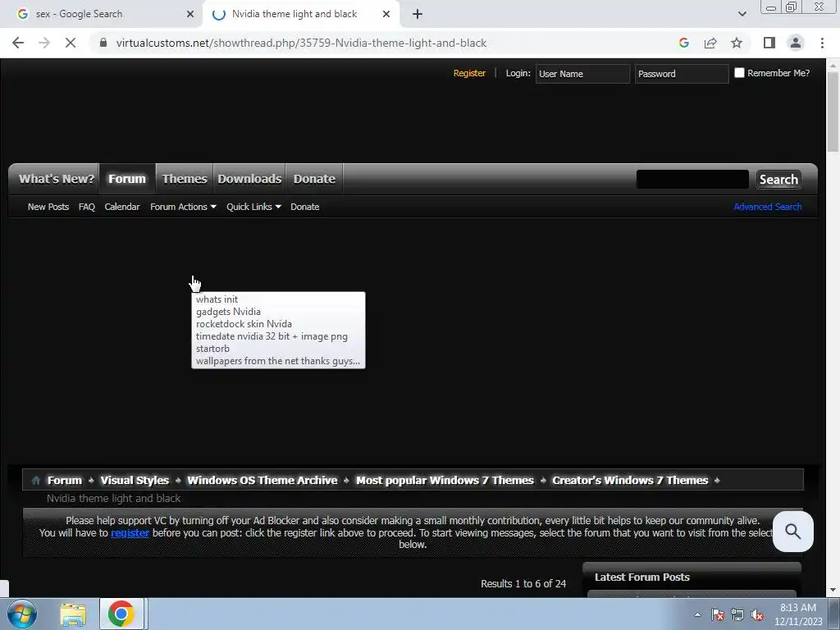
Task: Click network tray icon
Action: (x=737, y=615)
